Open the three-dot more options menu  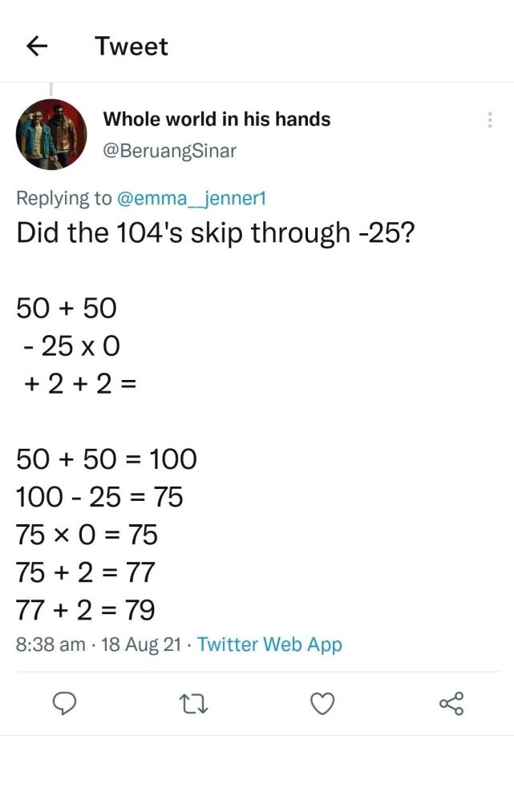(489, 121)
